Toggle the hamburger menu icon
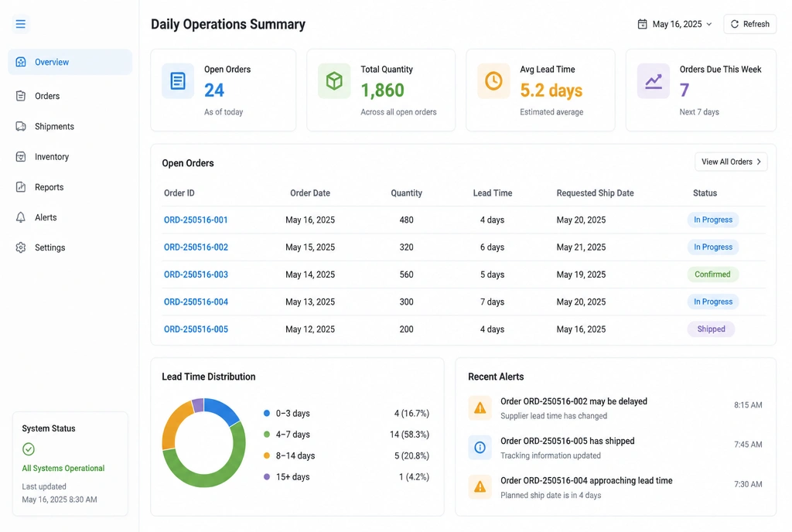The image size is (792, 532). (20, 24)
